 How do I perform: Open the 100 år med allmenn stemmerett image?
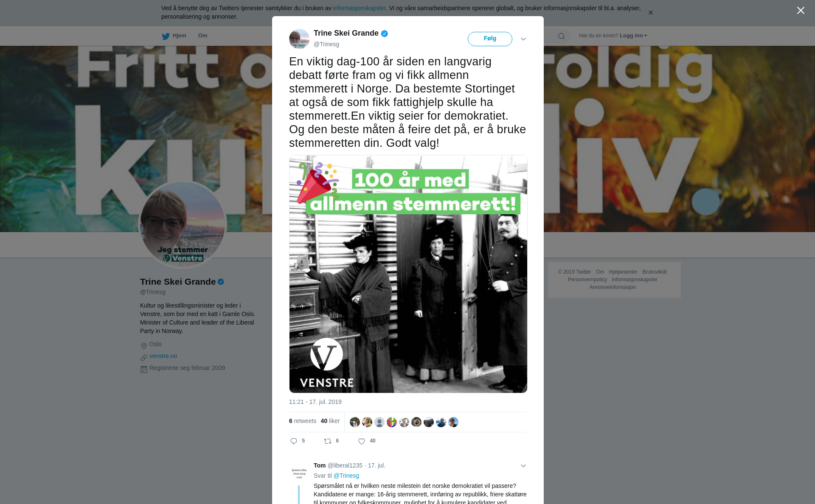coord(408,274)
